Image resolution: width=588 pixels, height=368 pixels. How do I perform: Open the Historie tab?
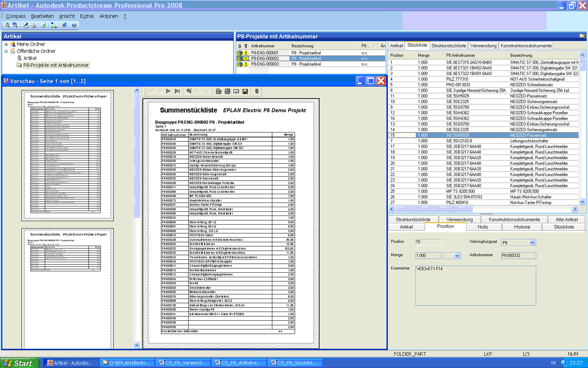[522, 227]
